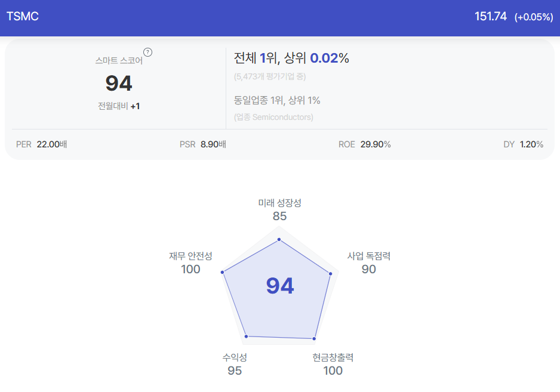Screen dimensions: 560x392
Task: Click the 사업 독점력 90 radar label
Action: click(368, 263)
